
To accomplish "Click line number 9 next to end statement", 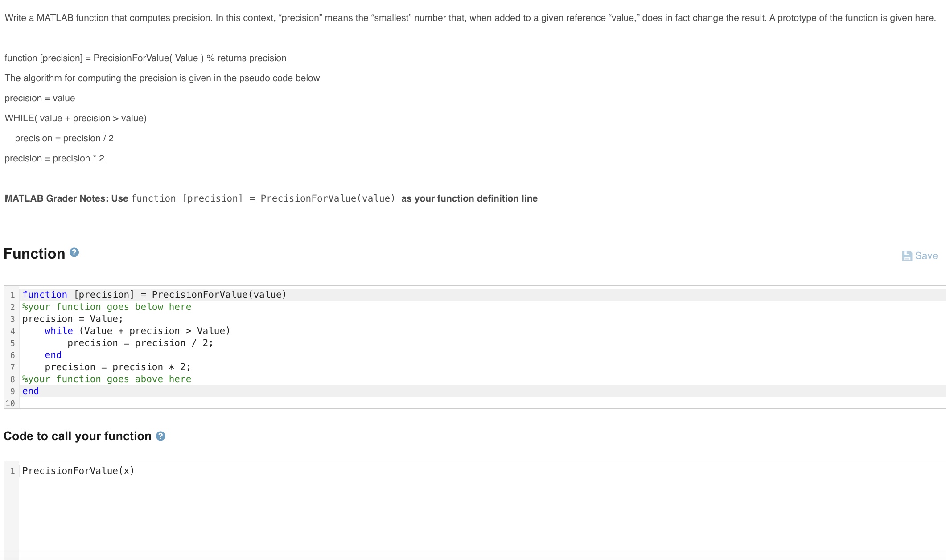I will coord(12,391).
